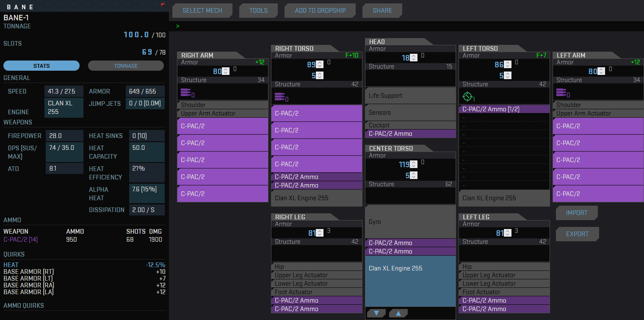This screenshot has width=644, height=320.
Task: Click the ARMOR total value 649 / 655
Action: 145,91
